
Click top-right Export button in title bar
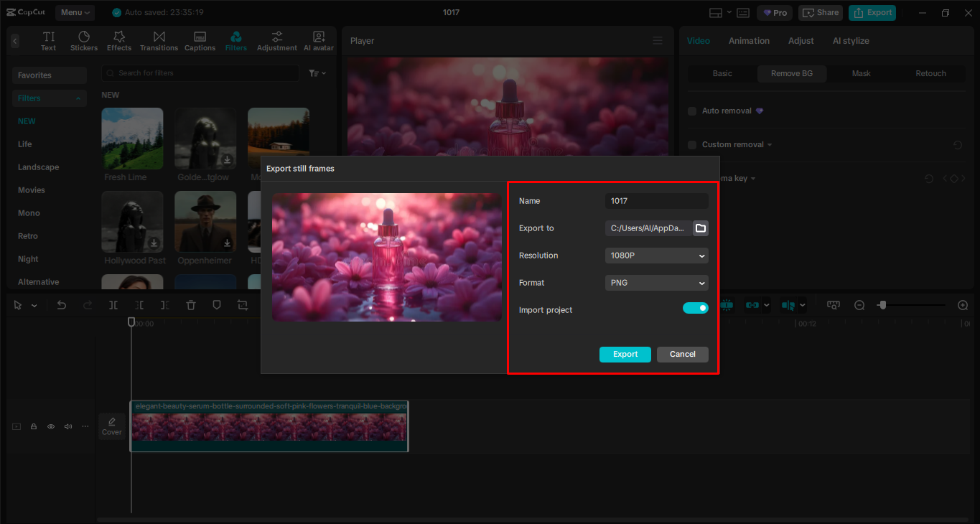(x=872, y=13)
